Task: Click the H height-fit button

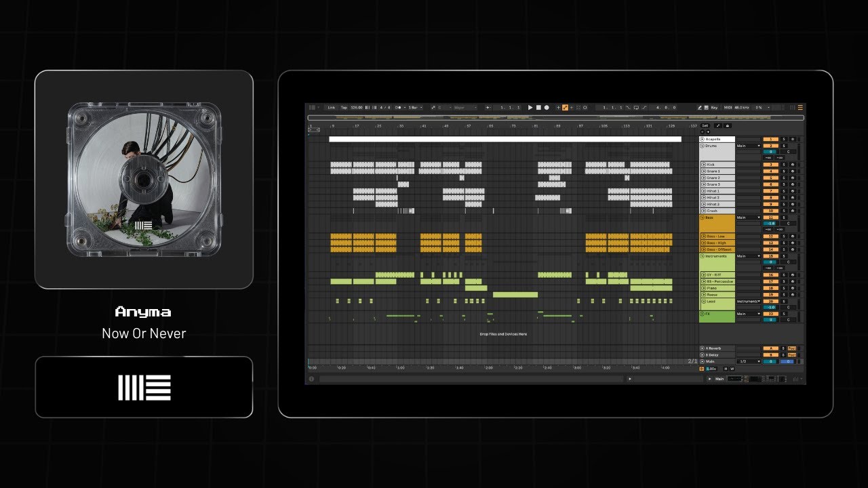Action: [724, 369]
